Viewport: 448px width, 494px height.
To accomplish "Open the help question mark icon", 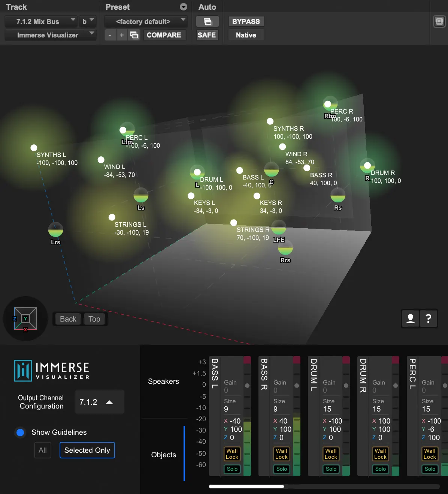I will point(429,318).
